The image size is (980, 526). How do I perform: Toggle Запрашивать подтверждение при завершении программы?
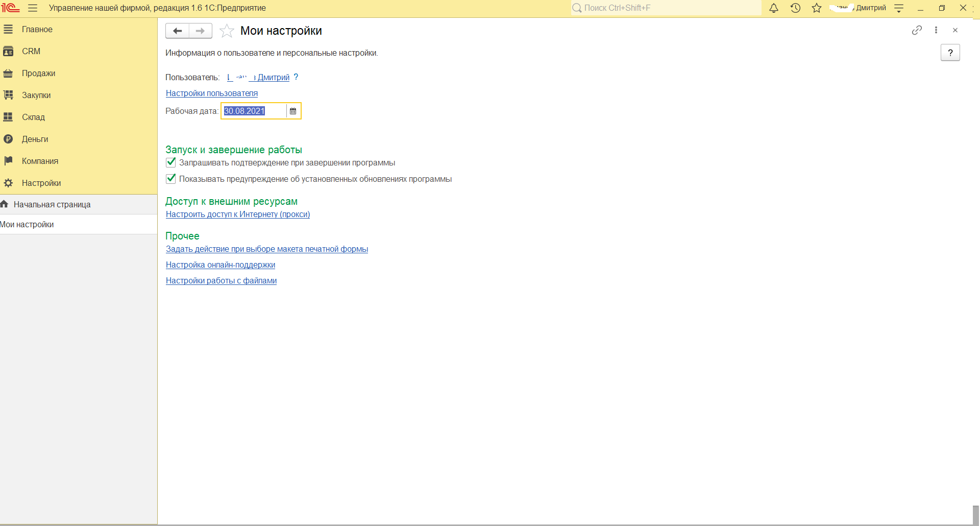coord(171,163)
